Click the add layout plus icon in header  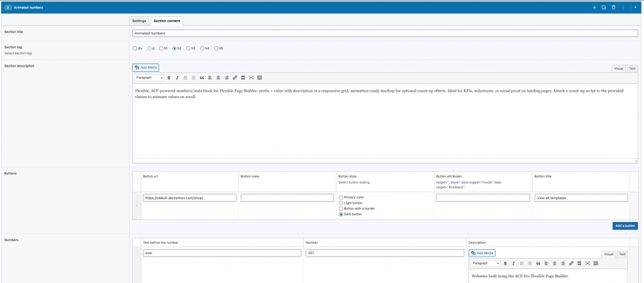[x=594, y=8]
